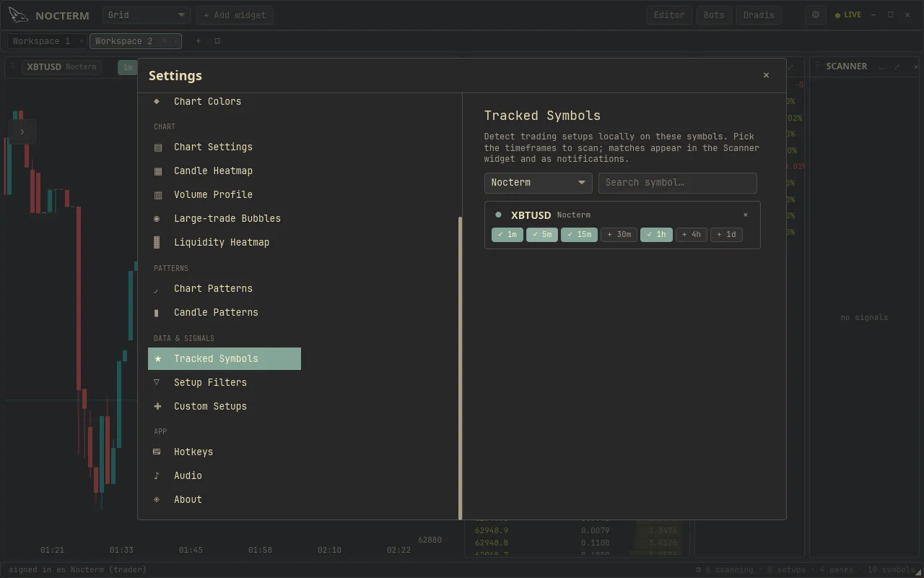This screenshot has height=578, width=924.
Task: Open Liquidity Heatmap settings
Action: tap(224, 242)
